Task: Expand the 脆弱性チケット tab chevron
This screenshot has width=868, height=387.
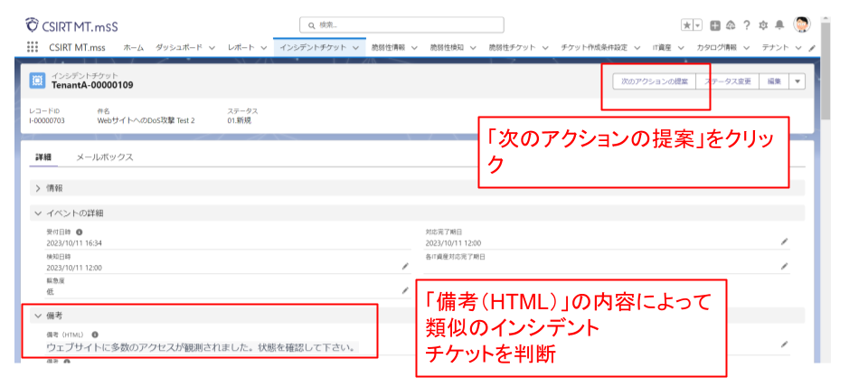Action: [x=545, y=48]
